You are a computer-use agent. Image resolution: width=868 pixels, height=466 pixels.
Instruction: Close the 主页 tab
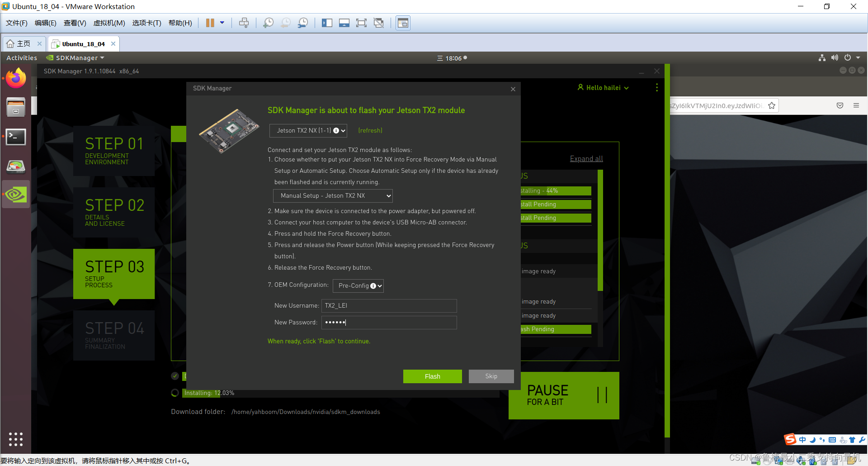tap(39, 44)
